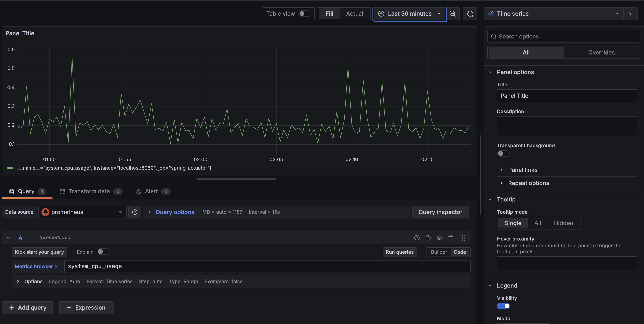Set Tooltip mode to Single

click(x=513, y=223)
